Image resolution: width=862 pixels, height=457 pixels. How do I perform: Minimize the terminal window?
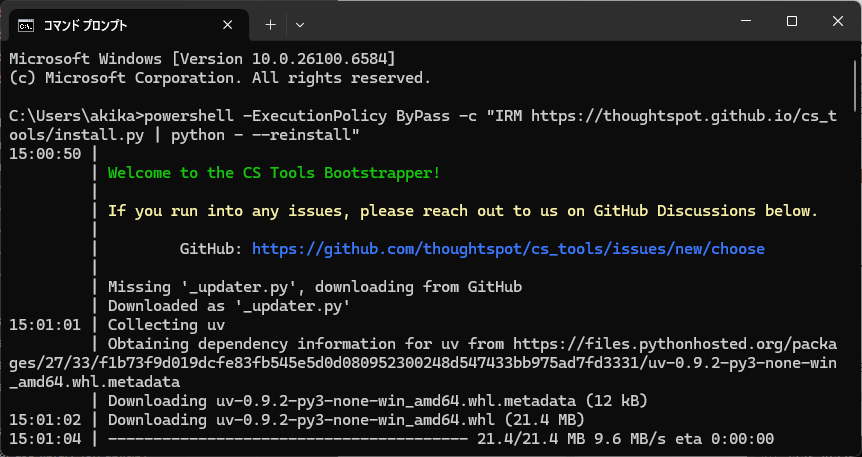pos(745,21)
